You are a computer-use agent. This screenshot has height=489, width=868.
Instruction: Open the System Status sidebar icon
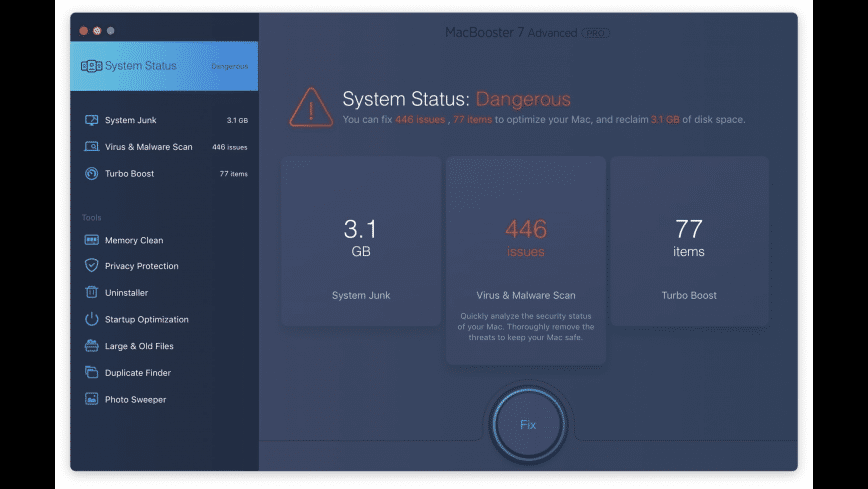92,66
